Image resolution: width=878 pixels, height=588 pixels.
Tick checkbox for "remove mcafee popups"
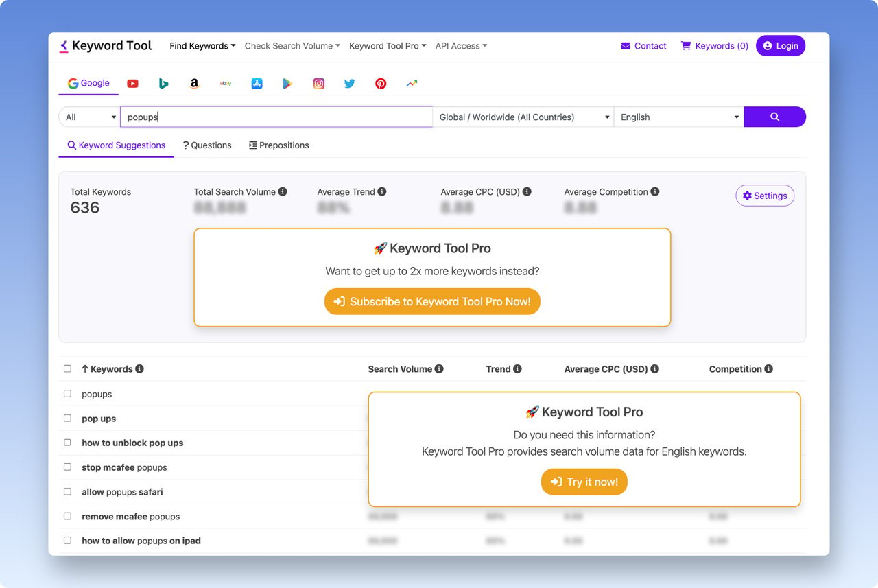point(67,516)
